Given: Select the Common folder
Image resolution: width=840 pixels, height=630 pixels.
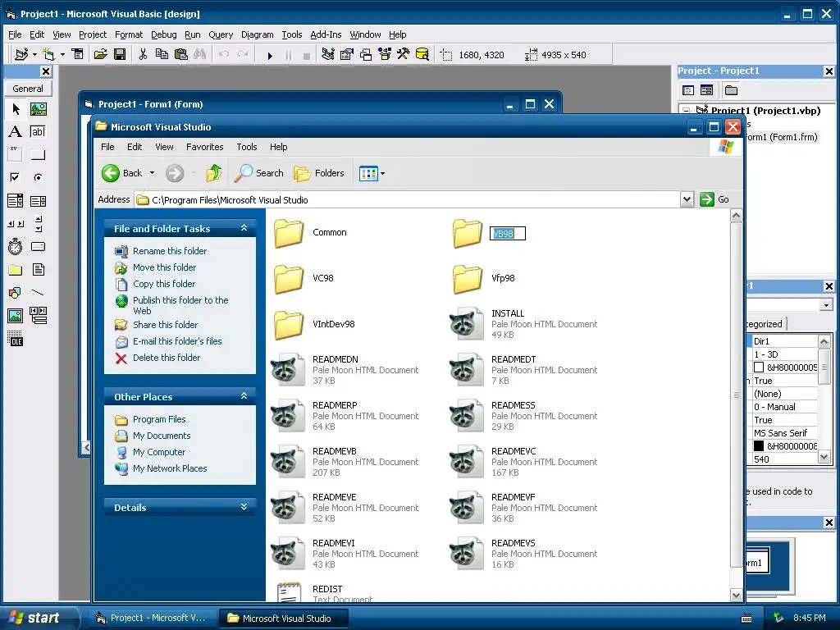Looking at the screenshot, I should [x=311, y=232].
